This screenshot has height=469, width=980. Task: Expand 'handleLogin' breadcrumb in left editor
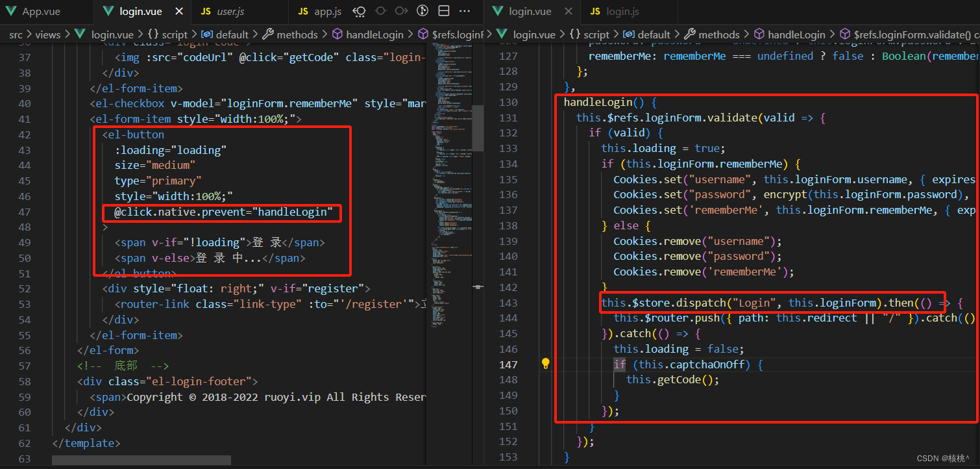[x=374, y=34]
